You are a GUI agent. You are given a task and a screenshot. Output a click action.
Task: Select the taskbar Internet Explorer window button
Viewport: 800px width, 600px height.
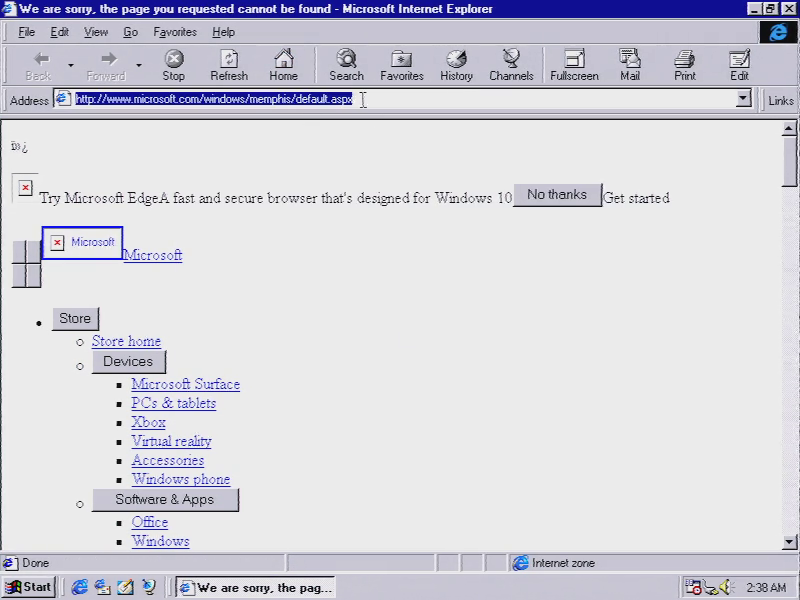click(256, 588)
